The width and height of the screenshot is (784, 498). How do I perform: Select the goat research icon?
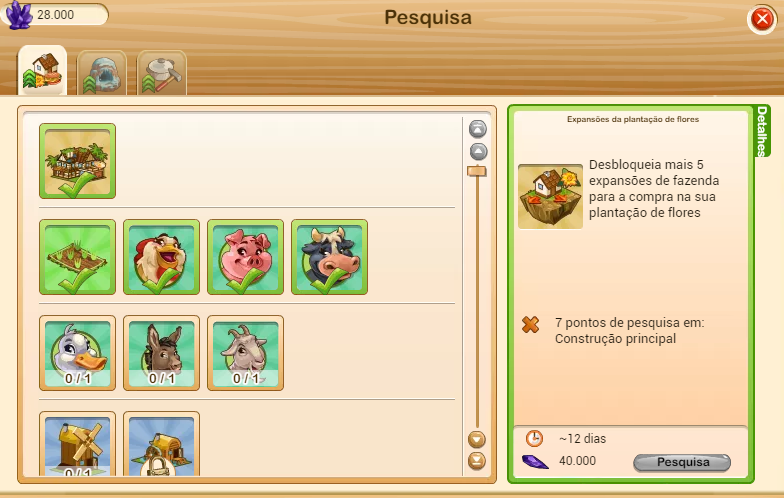(246, 353)
